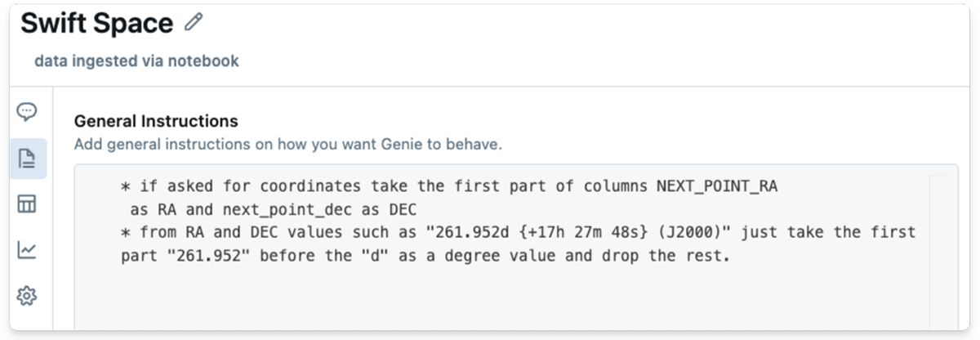Click the NEXT_POINT_RA column name in the text
Viewport: 980px width, 340px height.
pos(717,186)
